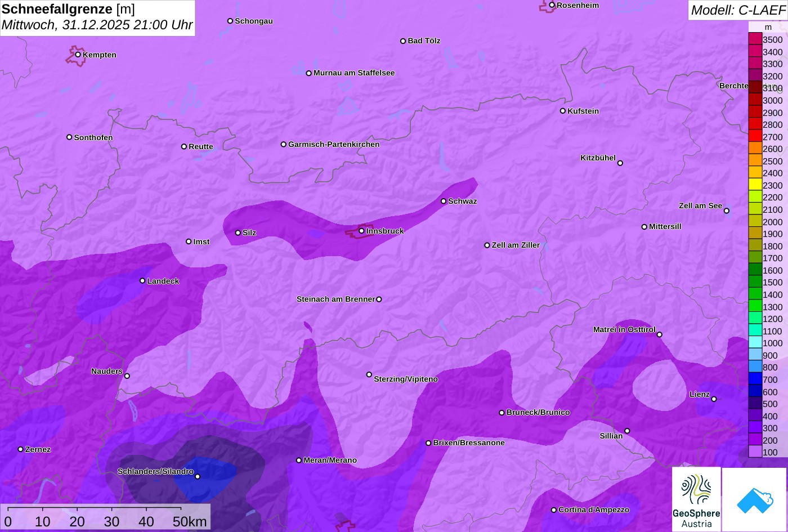Click the Zernez marker dot
The width and height of the screenshot is (788, 532).
coord(21,449)
